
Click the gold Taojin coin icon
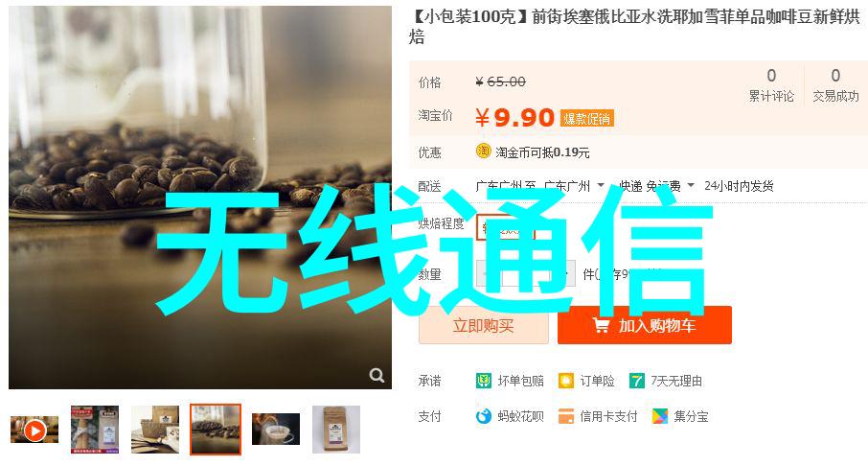click(x=483, y=151)
